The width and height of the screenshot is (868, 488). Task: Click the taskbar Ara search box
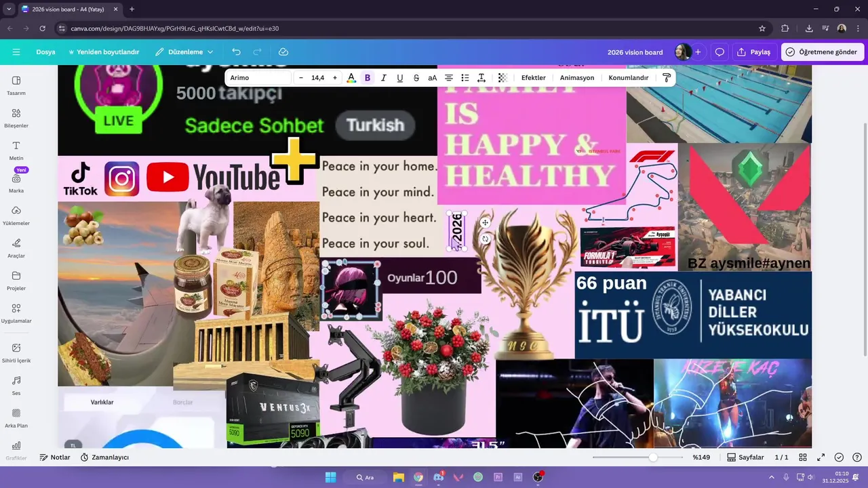click(x=365, y=477)
